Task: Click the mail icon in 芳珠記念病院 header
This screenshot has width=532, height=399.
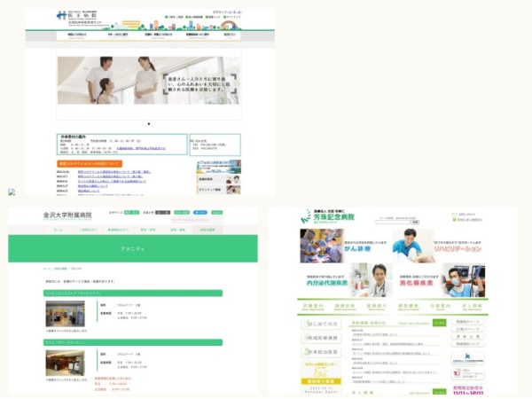Action: click(455, 215)
